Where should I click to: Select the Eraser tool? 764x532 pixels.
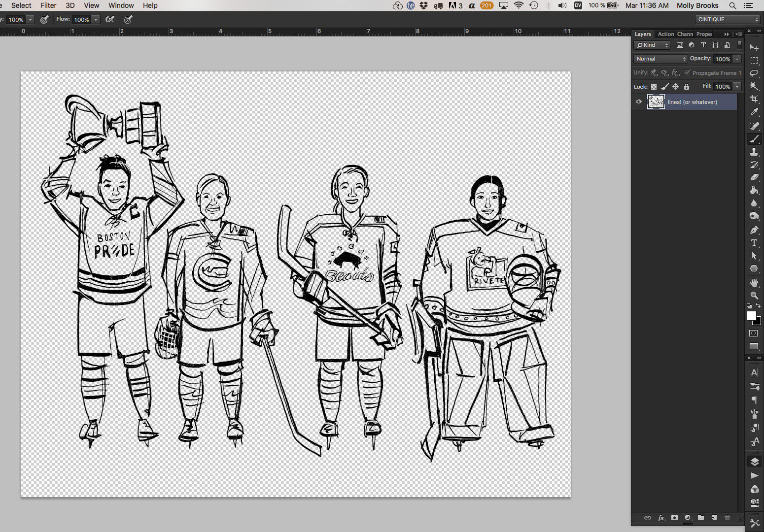[x=754, y=177]
